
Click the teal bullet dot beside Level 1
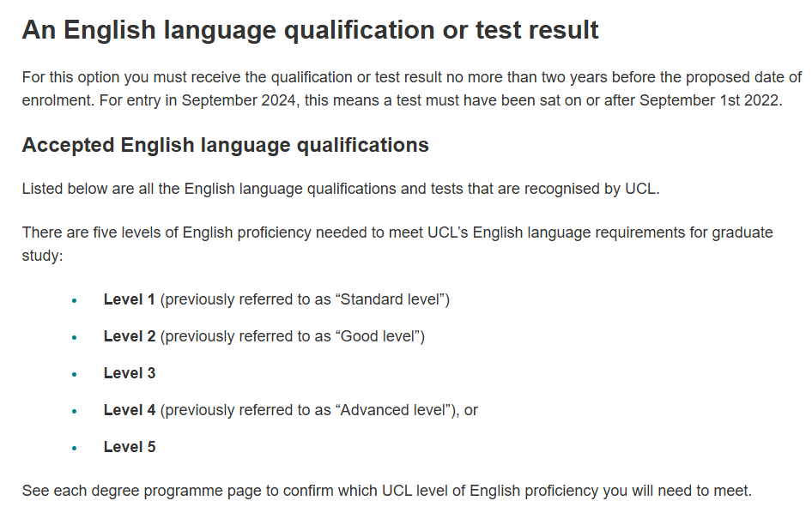75,301
